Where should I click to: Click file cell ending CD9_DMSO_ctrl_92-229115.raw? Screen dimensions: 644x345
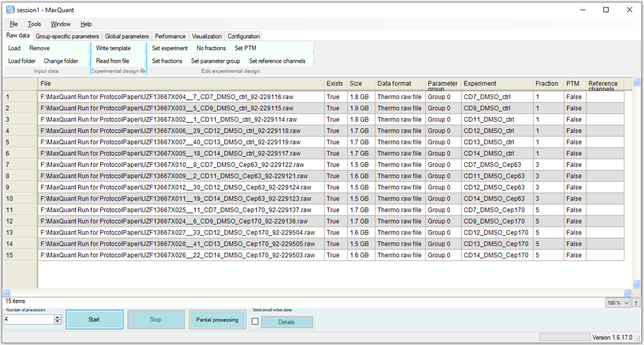pyautogui.click(x=181, y=108)
